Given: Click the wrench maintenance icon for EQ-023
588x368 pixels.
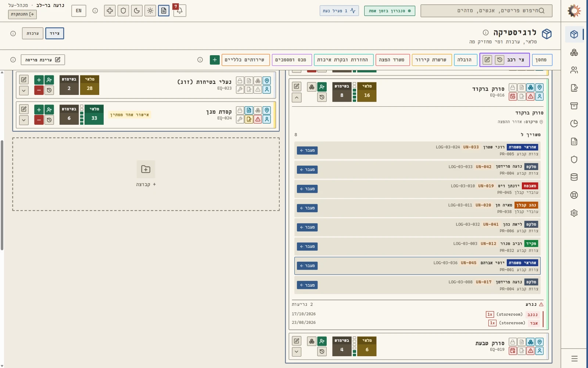Looking at the screenshot, I should pyautogui.click(x=240, y=89).
